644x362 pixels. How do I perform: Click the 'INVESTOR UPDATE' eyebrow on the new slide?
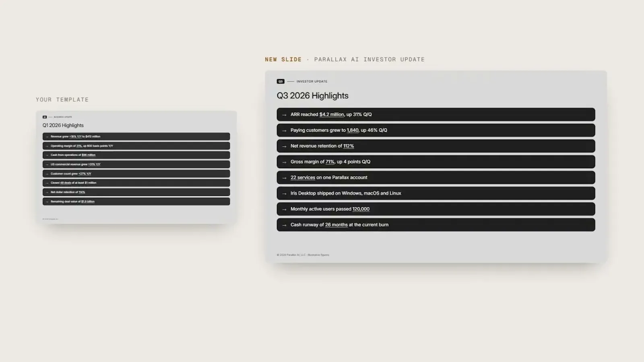tap(312, 81)
